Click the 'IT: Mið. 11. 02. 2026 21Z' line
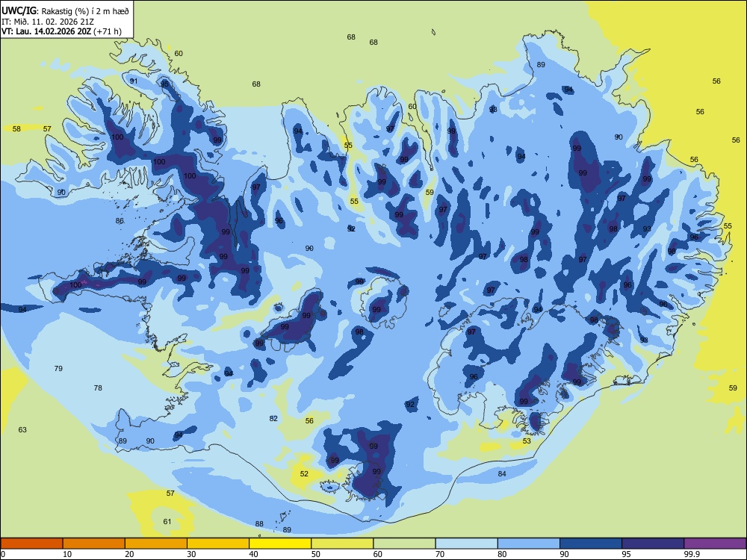Viewport: 747px width, 560px height. pyautogui.click(x=48, y=22)
